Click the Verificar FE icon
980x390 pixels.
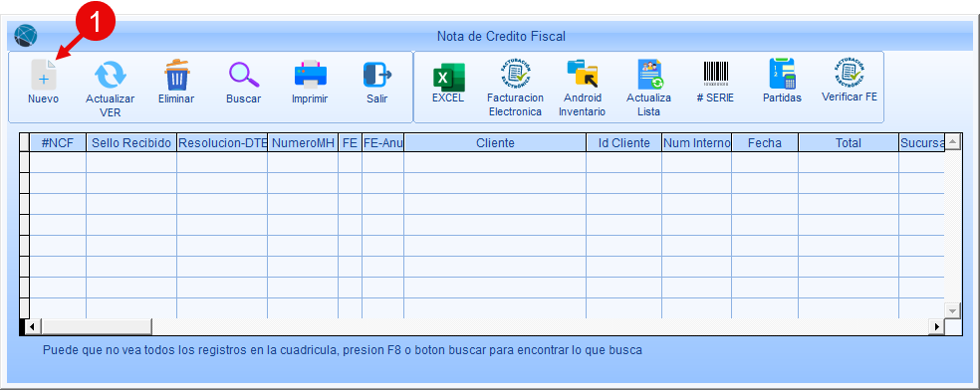pyautogui.click(x=850, y=73)
